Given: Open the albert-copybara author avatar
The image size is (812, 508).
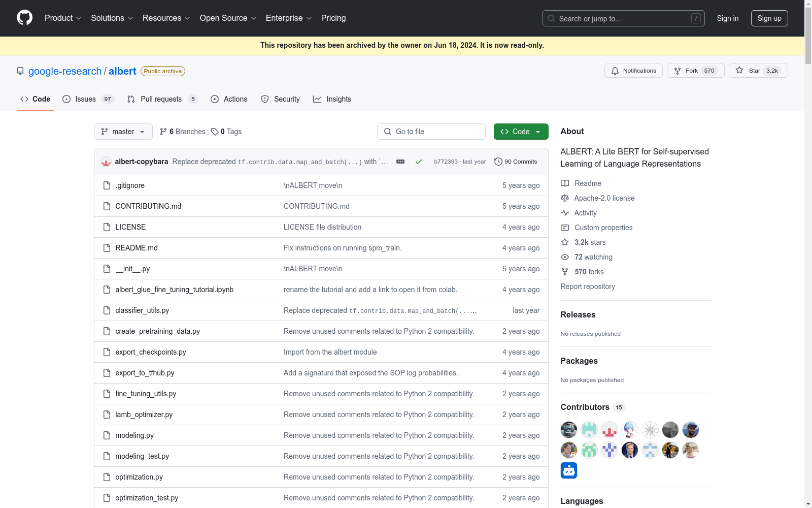Looking at the screenshot, I should (x=106, y=162).
